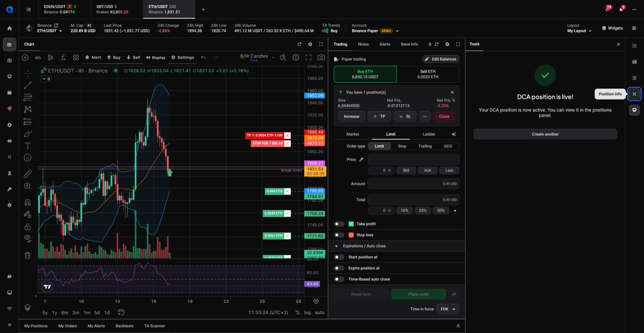Select the Sell ETH side

428,74
